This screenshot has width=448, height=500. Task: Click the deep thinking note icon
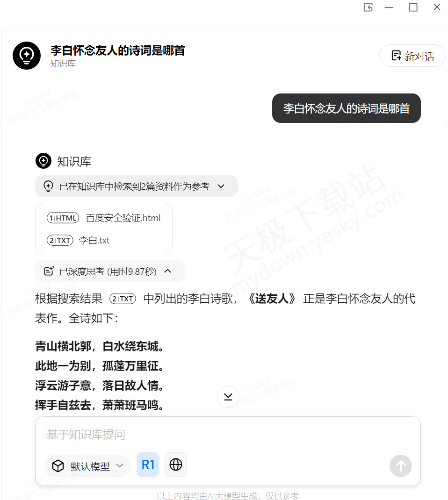click(49, 271)
